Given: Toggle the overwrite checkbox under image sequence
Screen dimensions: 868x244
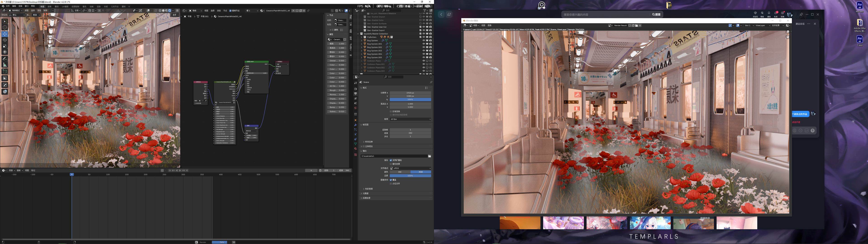Looking at the screenshot, I should coord(391,180).
